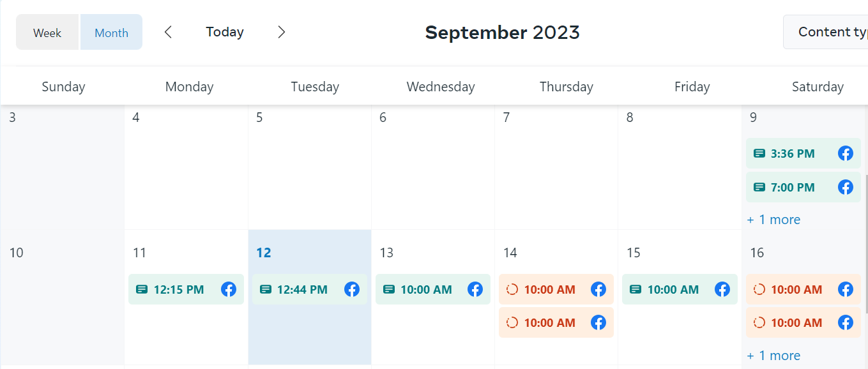Click scheduled clock icon on second Saturday 16 post
The image size is (868, 369).
[759, 322]
